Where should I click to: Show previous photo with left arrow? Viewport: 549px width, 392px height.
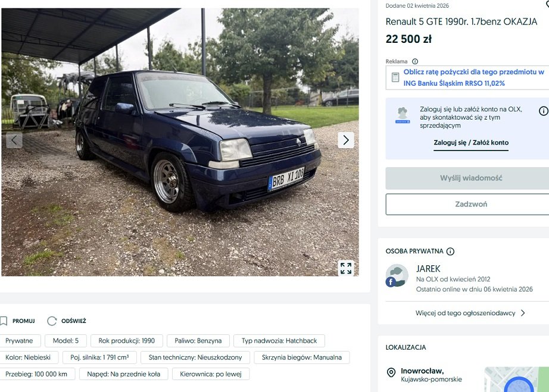14,140
